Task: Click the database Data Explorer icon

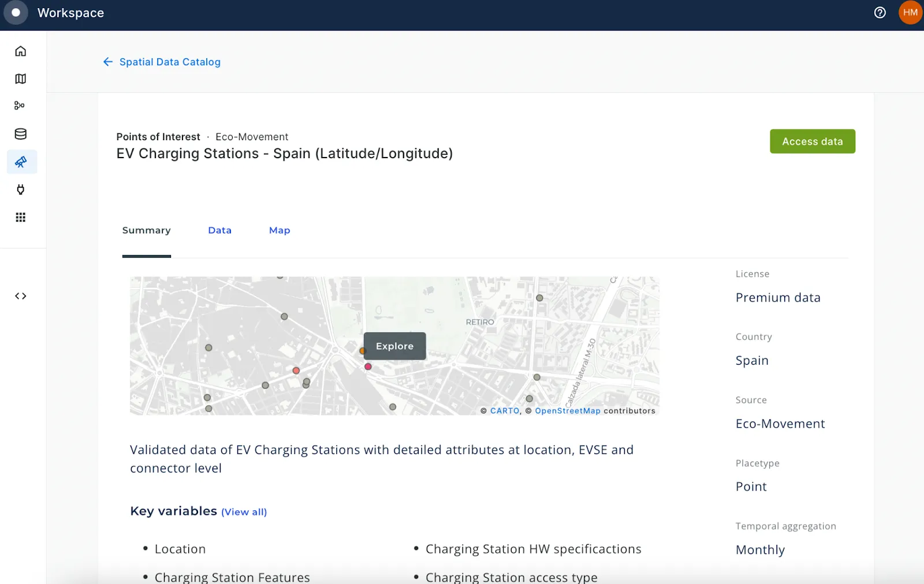Action: coord(20,133)
